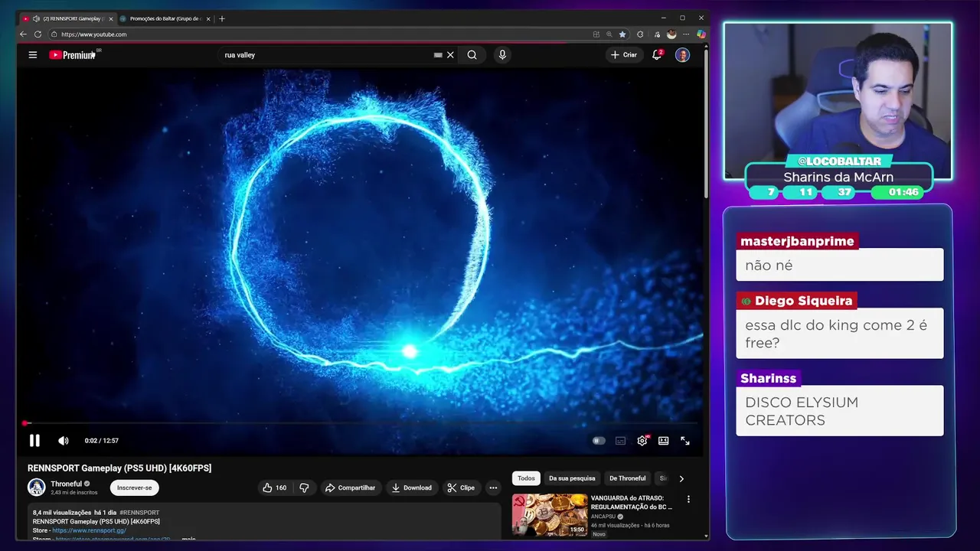Image resolution: width=980 pixels, height=551 pixels.
Task: Enter fullscreen via the player icon
Action: [x=685, y=441]
